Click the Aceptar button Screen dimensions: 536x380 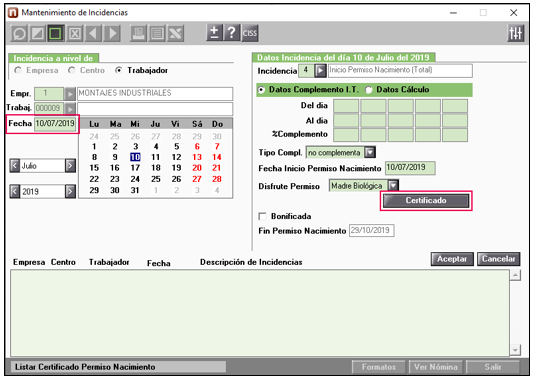pyautogui.click(x=452, y=259)
